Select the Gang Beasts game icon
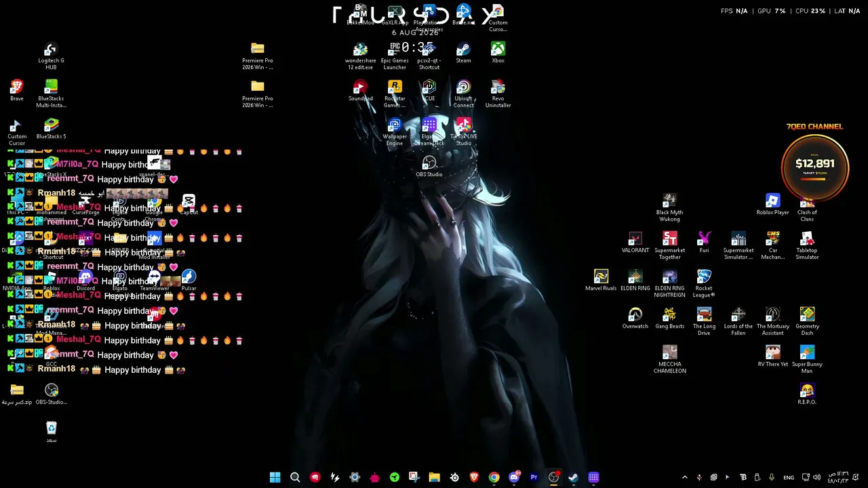The image size is (868, 488). pos(669,319)
